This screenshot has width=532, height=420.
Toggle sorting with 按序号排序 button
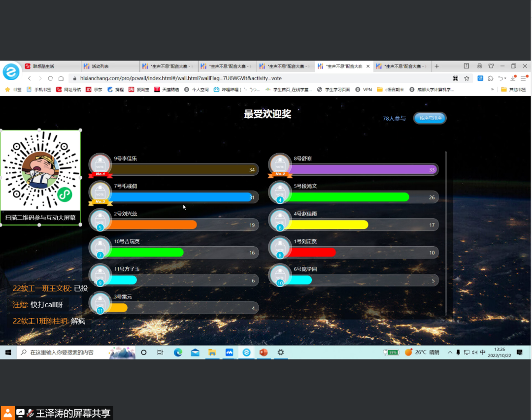tap(430, 118)
